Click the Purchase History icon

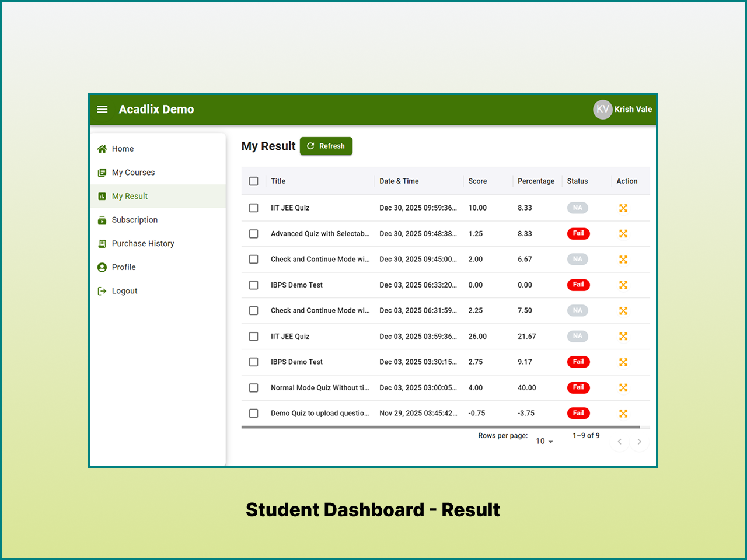pyautogui.click(x=102, y=243)
